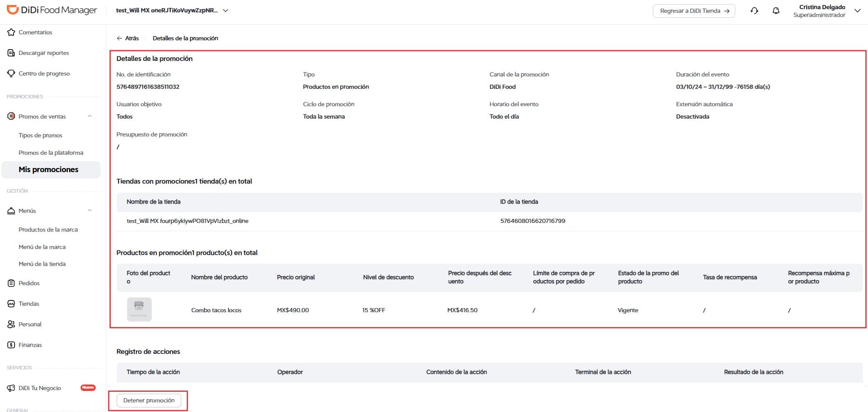Click the Contenido de la acción column header
The width and height of the screenshot is (868, 412).
point(456,372)
